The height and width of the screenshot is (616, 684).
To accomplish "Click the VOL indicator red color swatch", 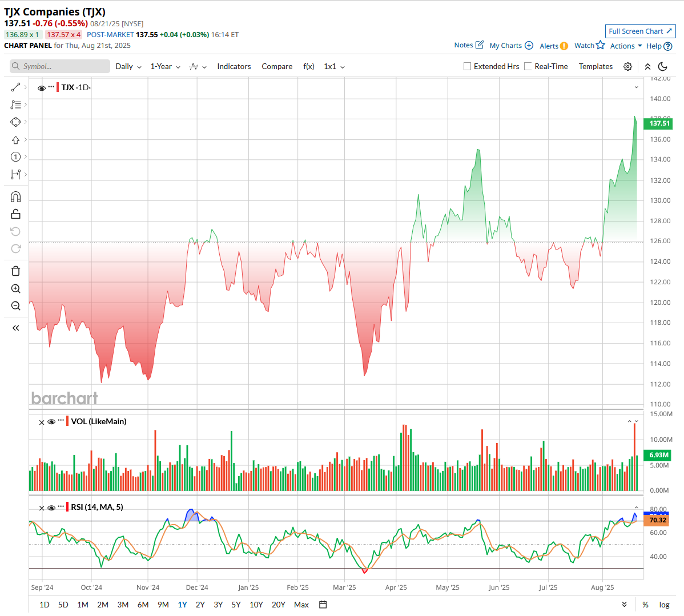I will 67,421.
